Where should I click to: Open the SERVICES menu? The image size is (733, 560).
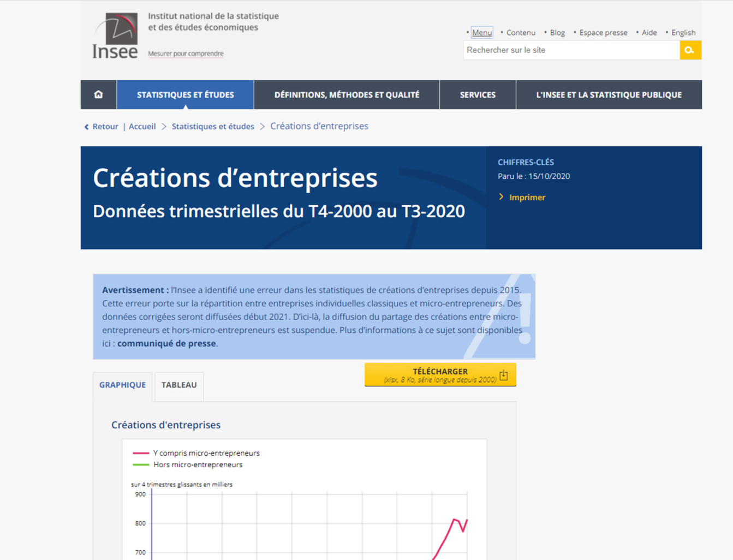point(478,94)
